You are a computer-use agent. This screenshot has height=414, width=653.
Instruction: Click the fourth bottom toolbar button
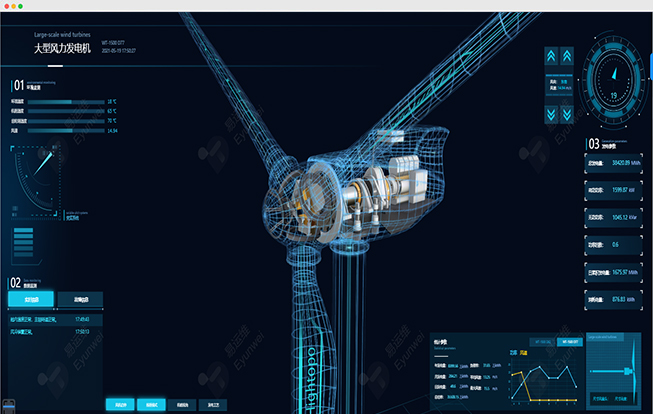point(213,405)
